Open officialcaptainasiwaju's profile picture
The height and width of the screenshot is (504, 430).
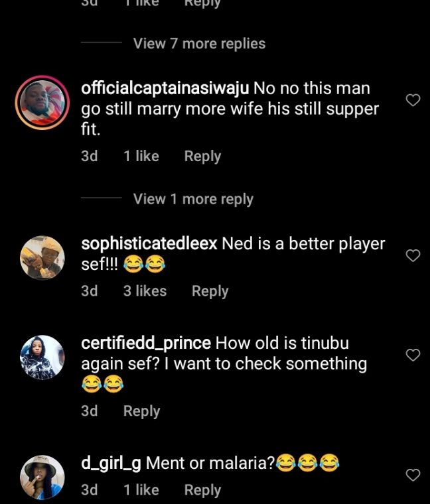pyautogui.click(x=42, y=103)
